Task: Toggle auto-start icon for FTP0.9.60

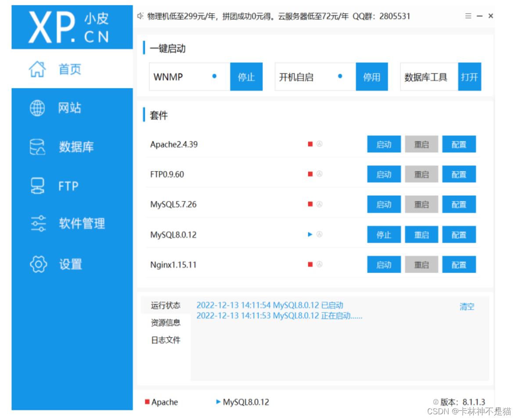Action: pos(320,174)
